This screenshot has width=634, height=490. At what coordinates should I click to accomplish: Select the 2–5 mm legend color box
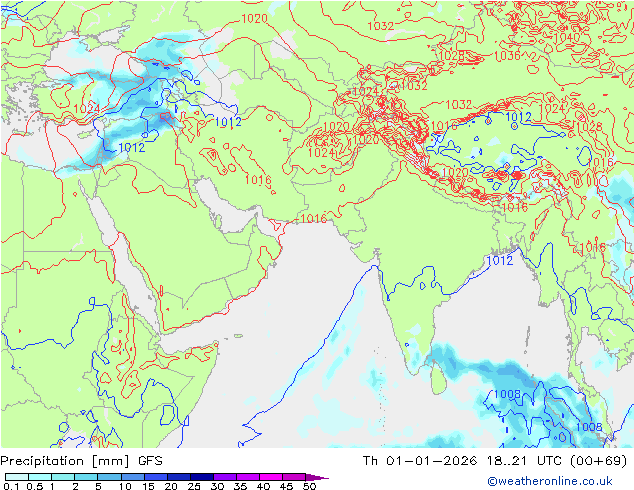[x=86, y=477]
